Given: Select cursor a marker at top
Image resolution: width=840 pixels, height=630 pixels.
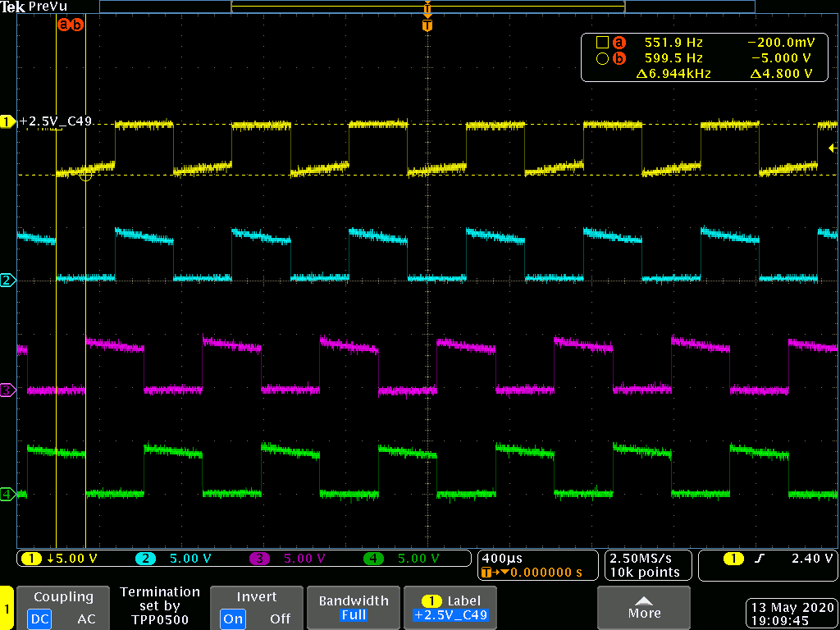Looking at the screenshot, I should point(64,25).
